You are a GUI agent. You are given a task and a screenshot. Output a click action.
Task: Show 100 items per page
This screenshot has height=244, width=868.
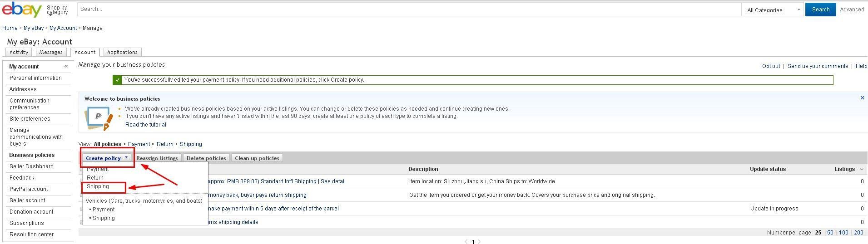pos(843,233)
